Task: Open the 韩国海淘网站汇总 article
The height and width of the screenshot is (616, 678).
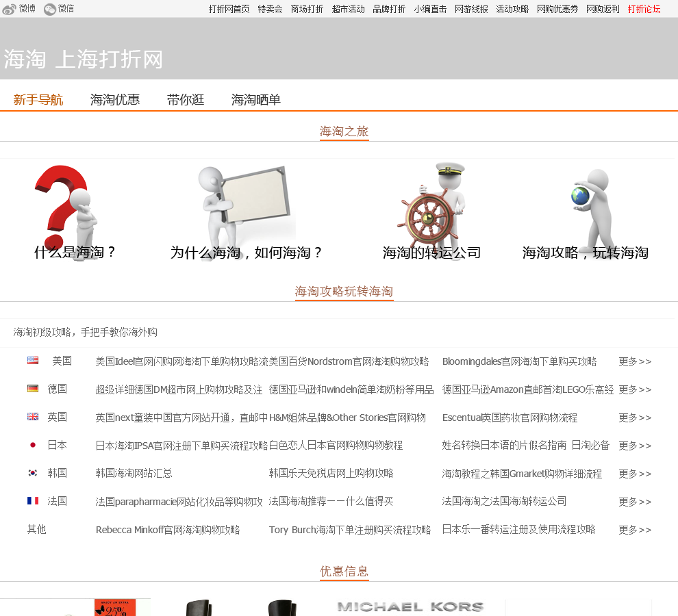Action: pos(134,474)
